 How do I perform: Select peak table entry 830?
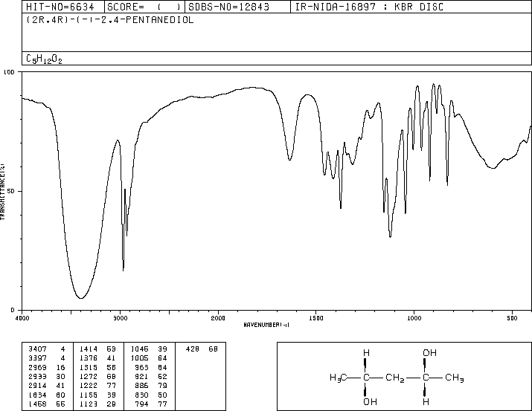(x=142, y=395)
